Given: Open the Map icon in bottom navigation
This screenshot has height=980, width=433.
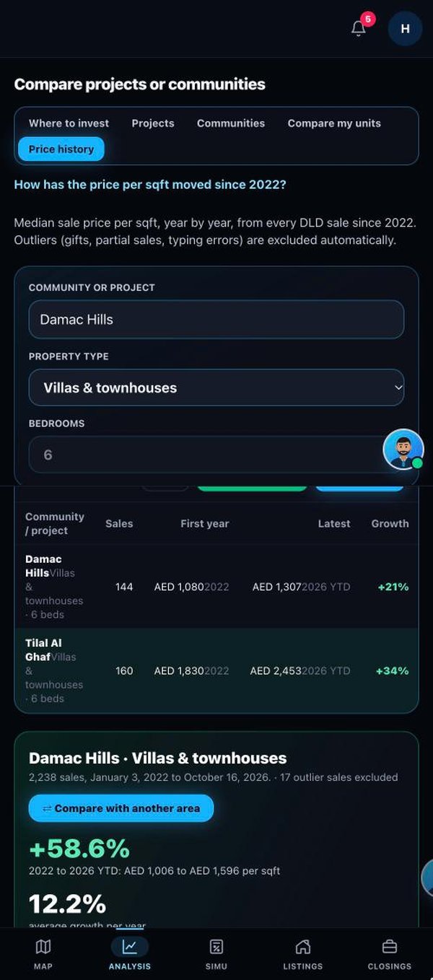Looking at the screenshot, I should (x=43, y=947).
